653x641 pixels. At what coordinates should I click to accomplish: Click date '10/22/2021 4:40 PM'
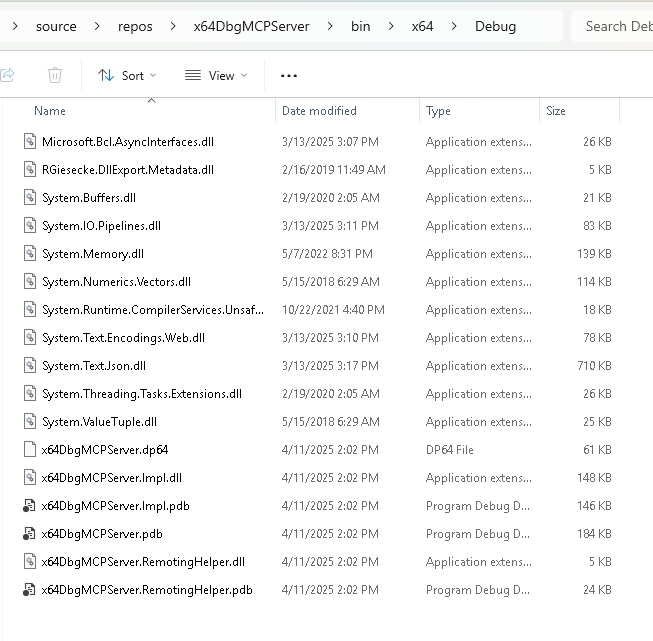333,309
